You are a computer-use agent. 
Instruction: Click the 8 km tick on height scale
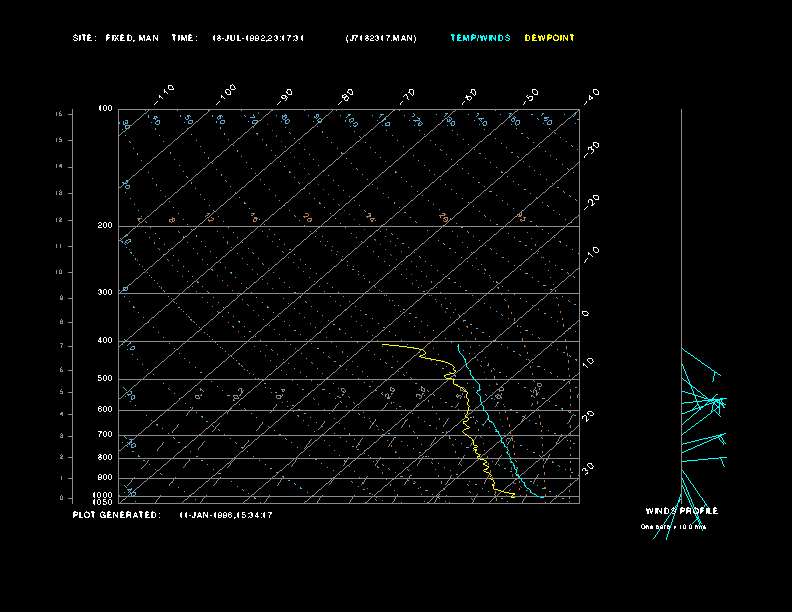[x=62, y=322]
